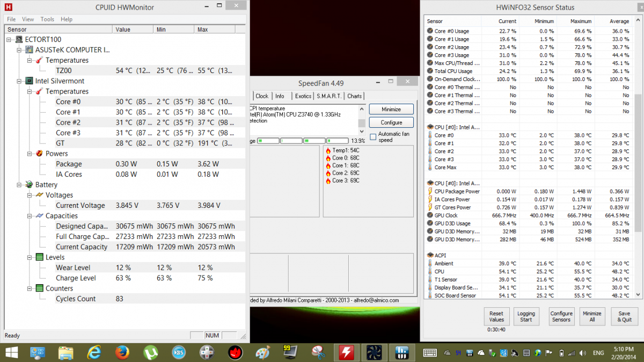Collapse the Voltages node

tap(31, 195)
